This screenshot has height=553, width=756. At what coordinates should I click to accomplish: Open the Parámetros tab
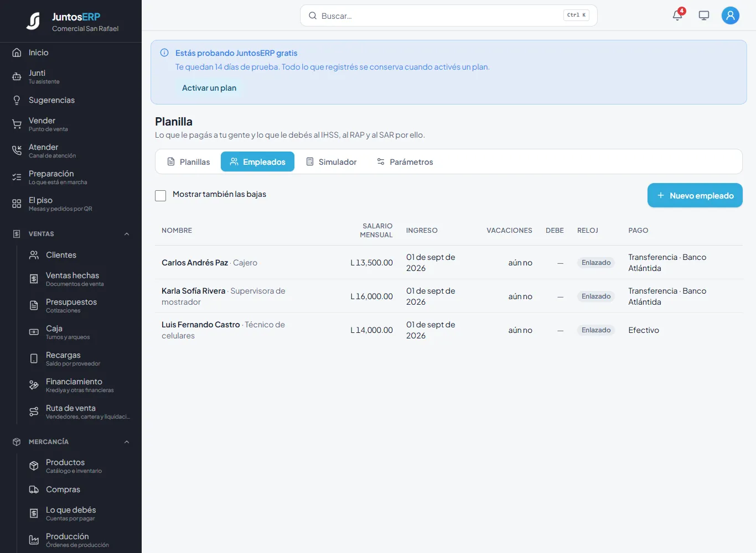click(x=405, y=161)
